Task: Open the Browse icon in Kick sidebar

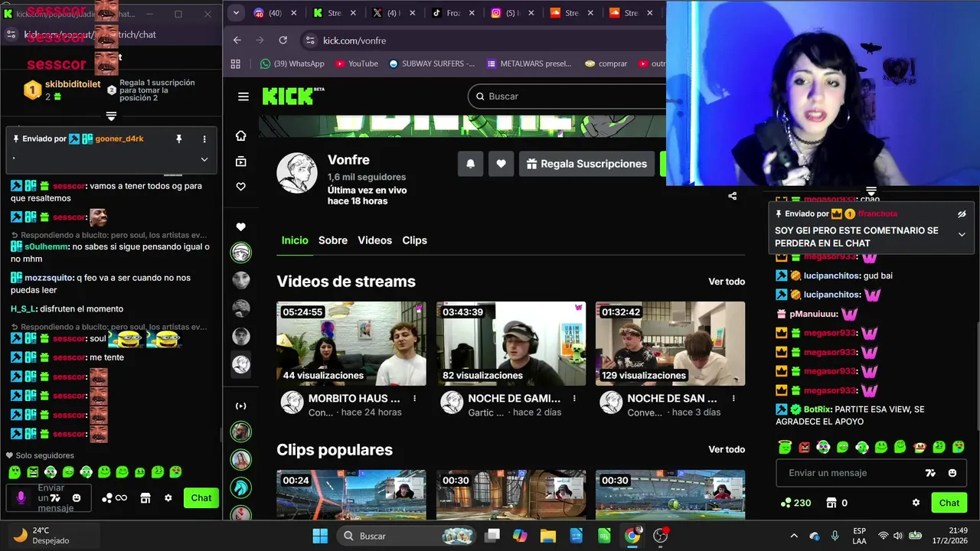Action: tap(241, 161)
